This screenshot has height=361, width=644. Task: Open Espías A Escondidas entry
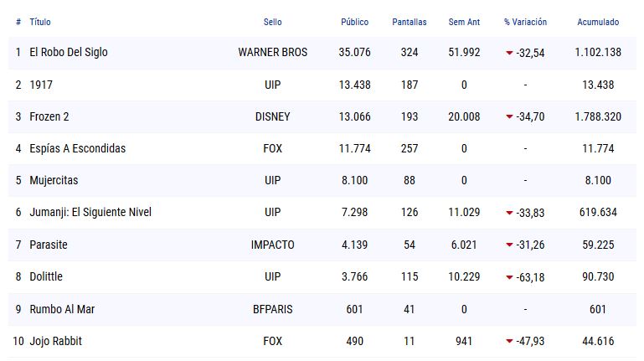[77, 149]
